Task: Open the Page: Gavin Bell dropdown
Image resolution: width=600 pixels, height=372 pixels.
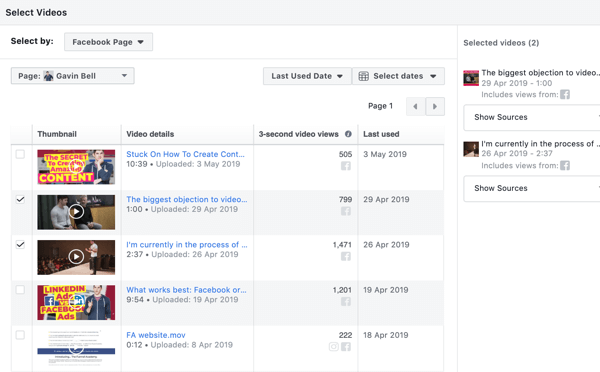Action: click(x=73, y=76)
